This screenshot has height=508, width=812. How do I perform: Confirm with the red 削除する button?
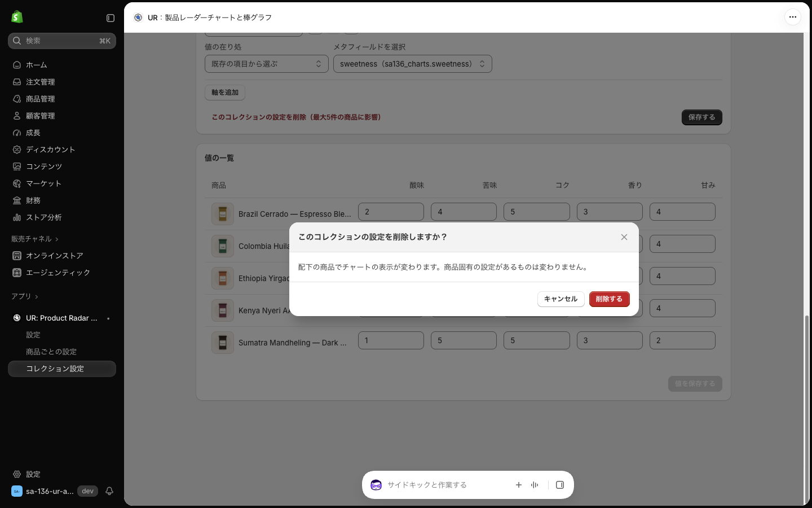tap(610, 299)
